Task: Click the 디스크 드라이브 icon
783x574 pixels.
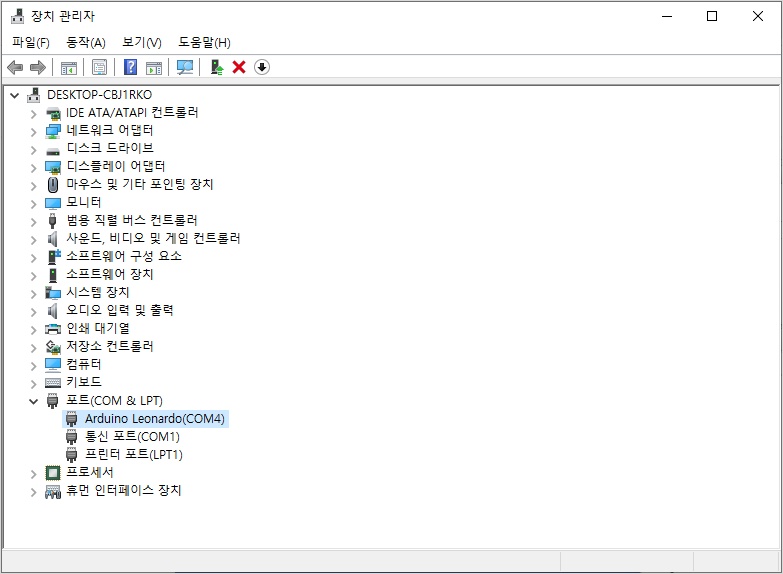Action: [53, 150]
